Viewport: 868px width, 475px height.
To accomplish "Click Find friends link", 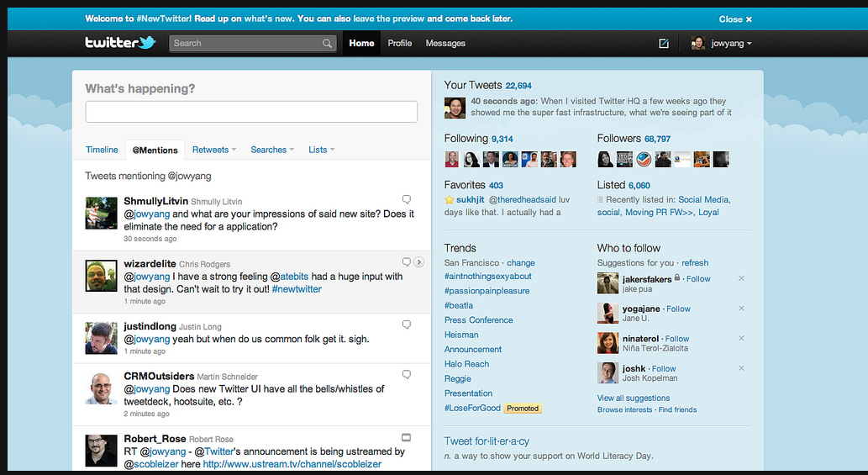I will click(677, 409).
